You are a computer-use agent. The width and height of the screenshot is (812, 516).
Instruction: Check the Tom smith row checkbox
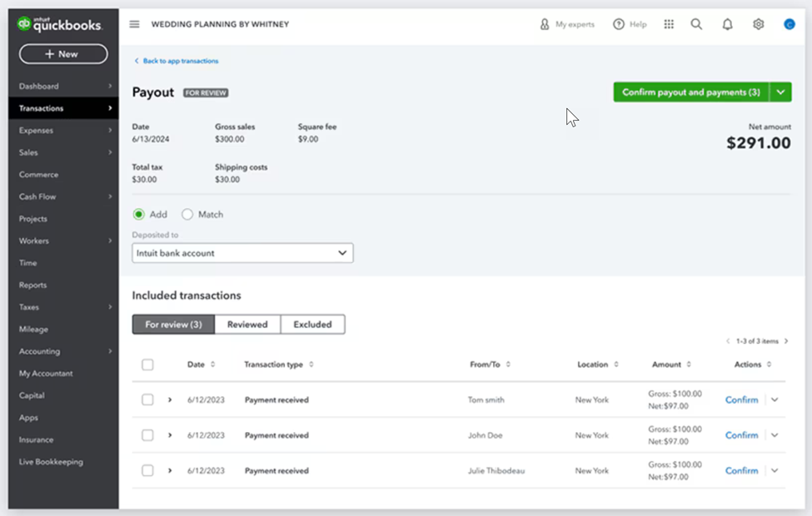click(x=147, y=399)
